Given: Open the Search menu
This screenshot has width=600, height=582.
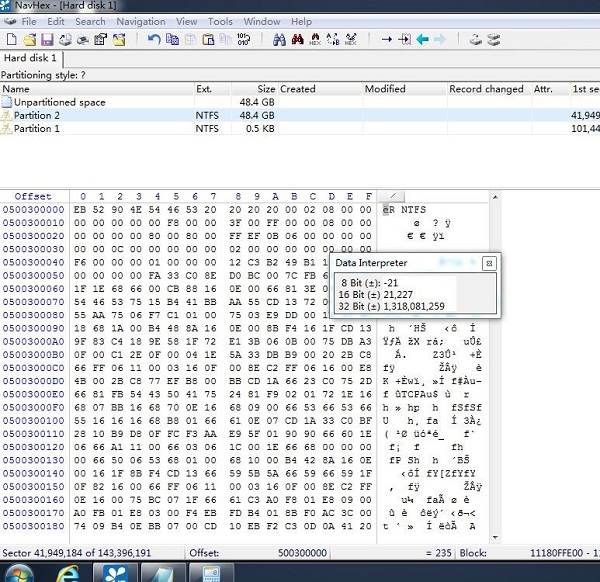Looking at the screenshot, I should tap(90, 21).
